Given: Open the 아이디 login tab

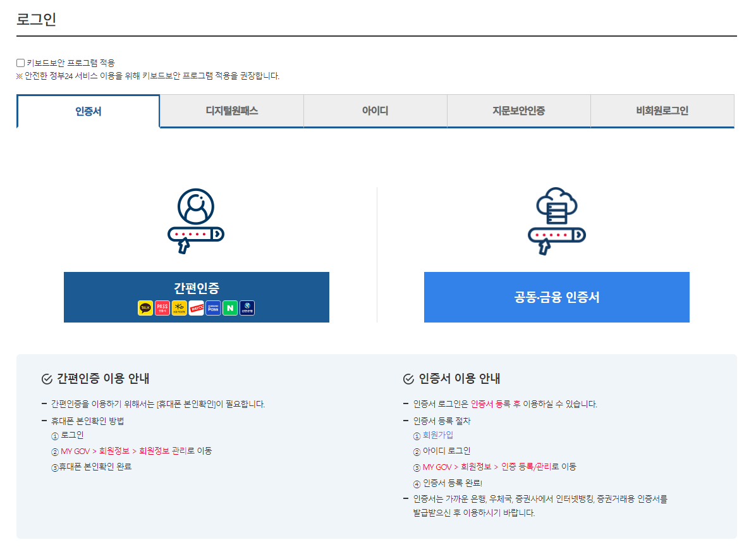Looking at the screenshot, I should 375,111.
